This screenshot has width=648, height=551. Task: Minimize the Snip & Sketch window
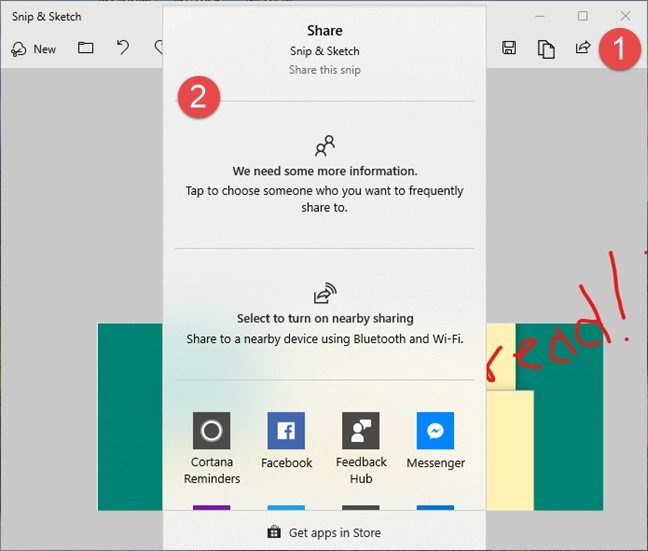pyautogui.click(x=540, y=17)
